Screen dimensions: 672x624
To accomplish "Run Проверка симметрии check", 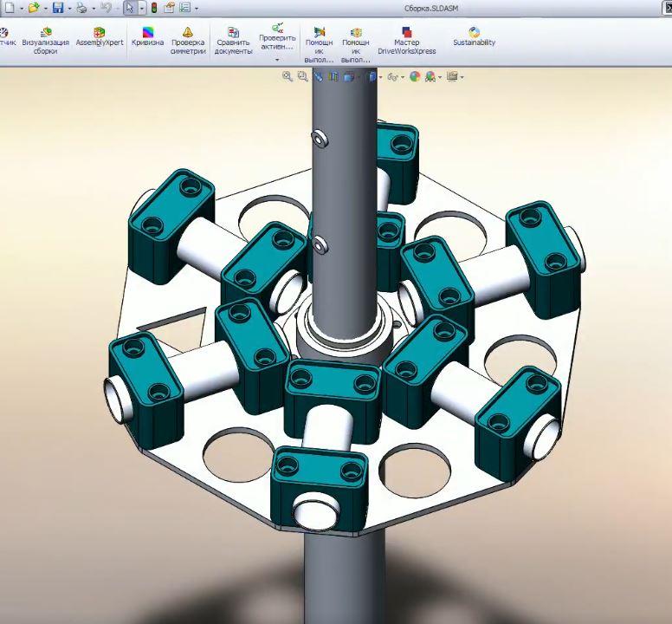I will pos(188,40).
